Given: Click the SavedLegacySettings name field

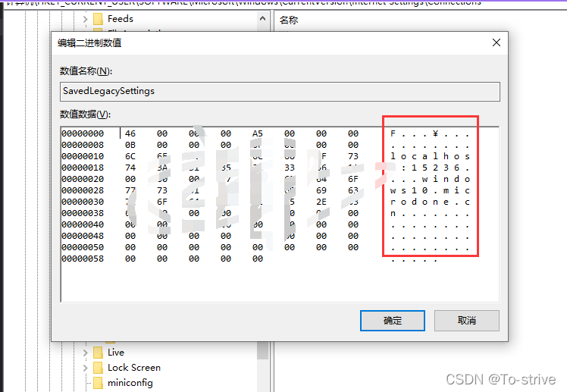Looking at the screenshot, I should [x=280, y=92].
